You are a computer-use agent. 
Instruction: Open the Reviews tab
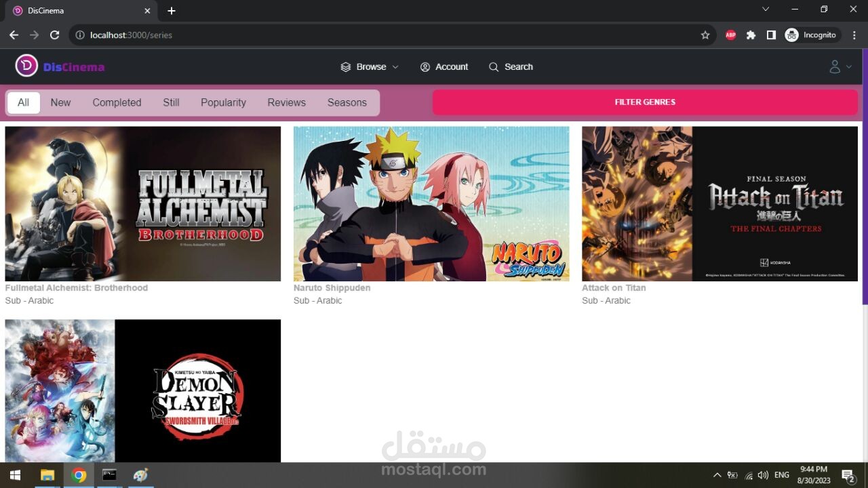tap(286, 102)
